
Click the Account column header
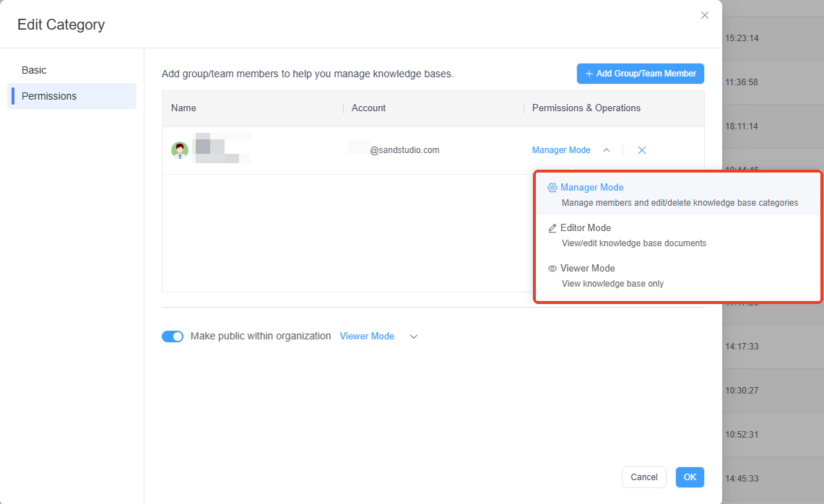[368, 108]
